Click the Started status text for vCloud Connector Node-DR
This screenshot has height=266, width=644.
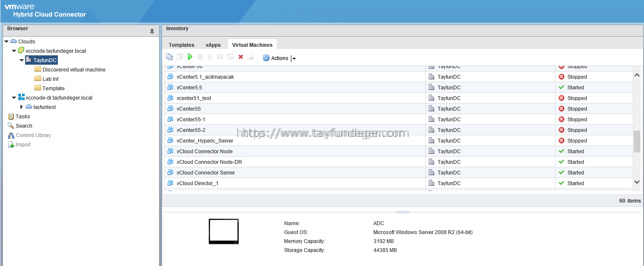tap(576, 162)
